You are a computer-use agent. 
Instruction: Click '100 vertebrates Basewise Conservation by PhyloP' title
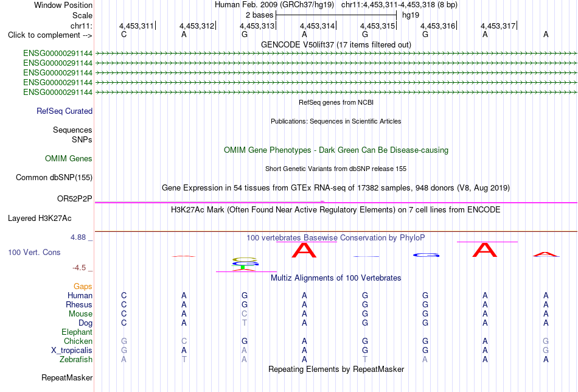[x=336, y=238]
